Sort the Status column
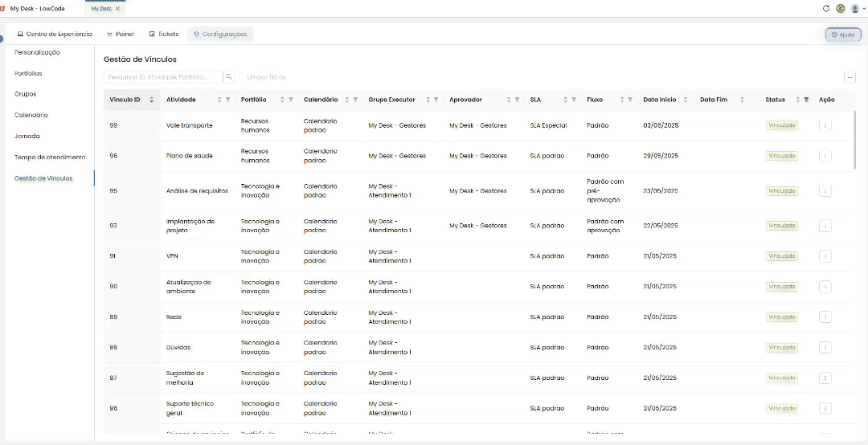Image resolution: width=868 pixels, height=445 pixels. click(798, 100)
